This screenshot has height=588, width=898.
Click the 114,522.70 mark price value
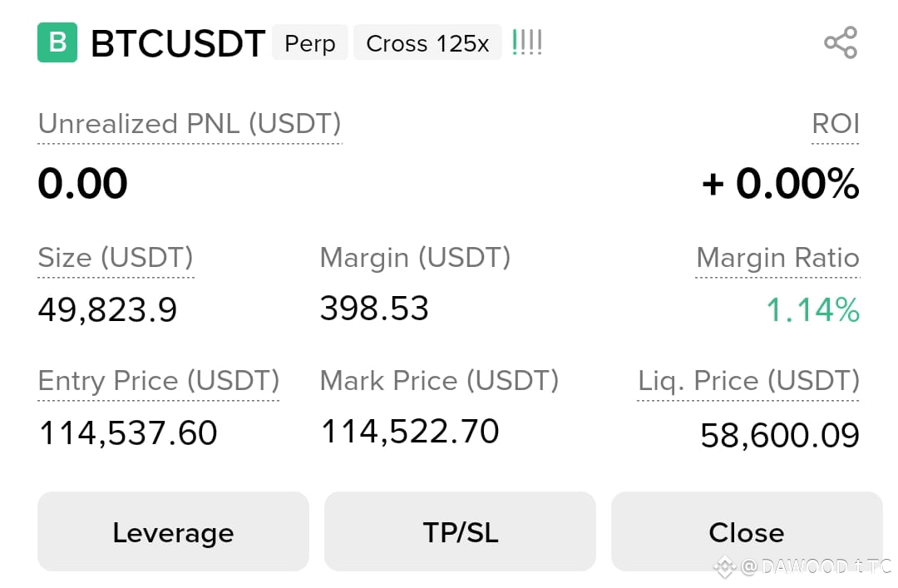click(410, 432)
